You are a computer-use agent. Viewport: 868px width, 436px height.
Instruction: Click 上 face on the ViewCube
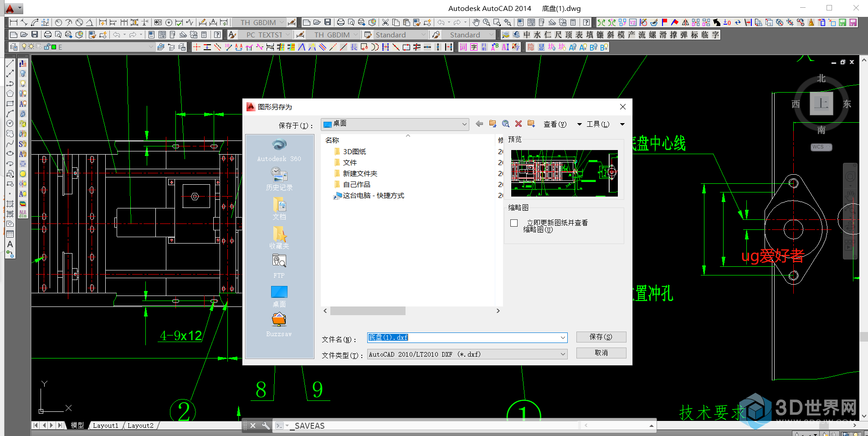pyautogui.click(x=821, y=104)
